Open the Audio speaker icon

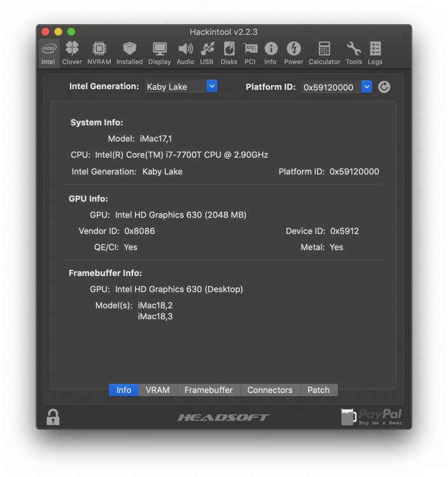(185, 52)
